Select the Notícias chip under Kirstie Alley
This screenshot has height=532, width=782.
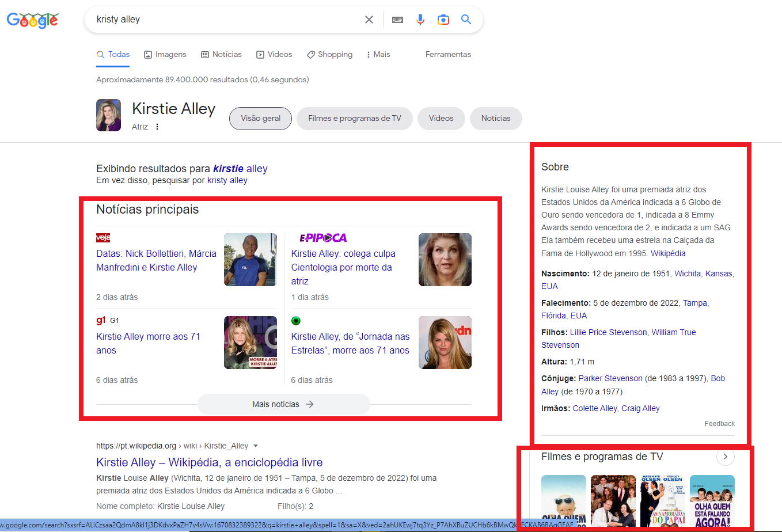pyautogui.click(x=496, y=118)
